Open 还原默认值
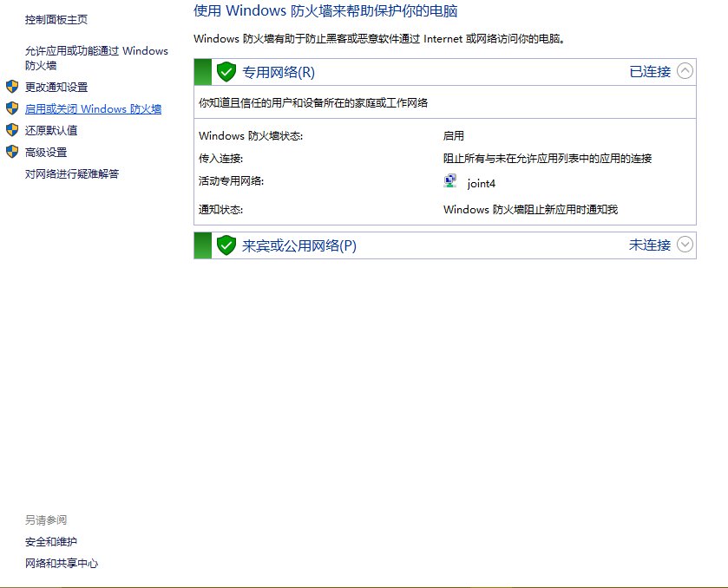 (50, 131)
